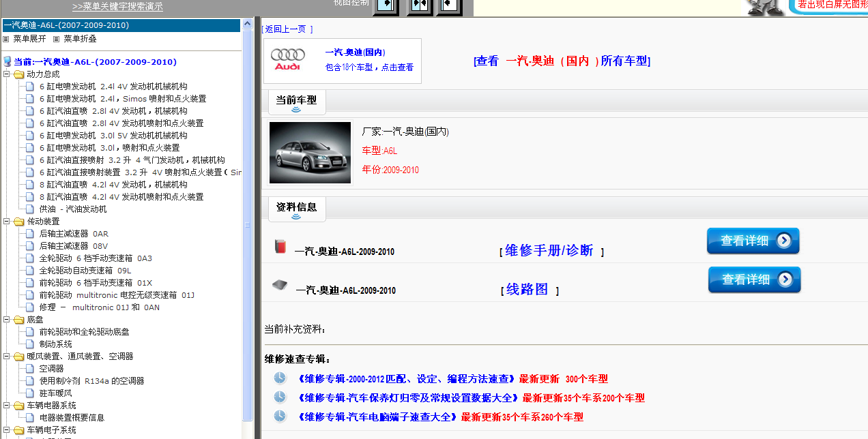Collapse the 车辆电器系统 tree node
The height and width of the screenshot is (439, 868).
pos(7,405)
